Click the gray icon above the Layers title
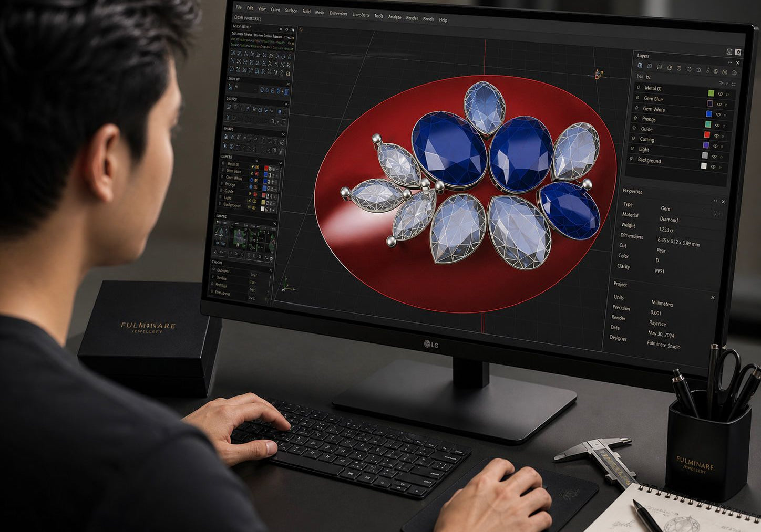The image size is (761, 532). point(729,51)
